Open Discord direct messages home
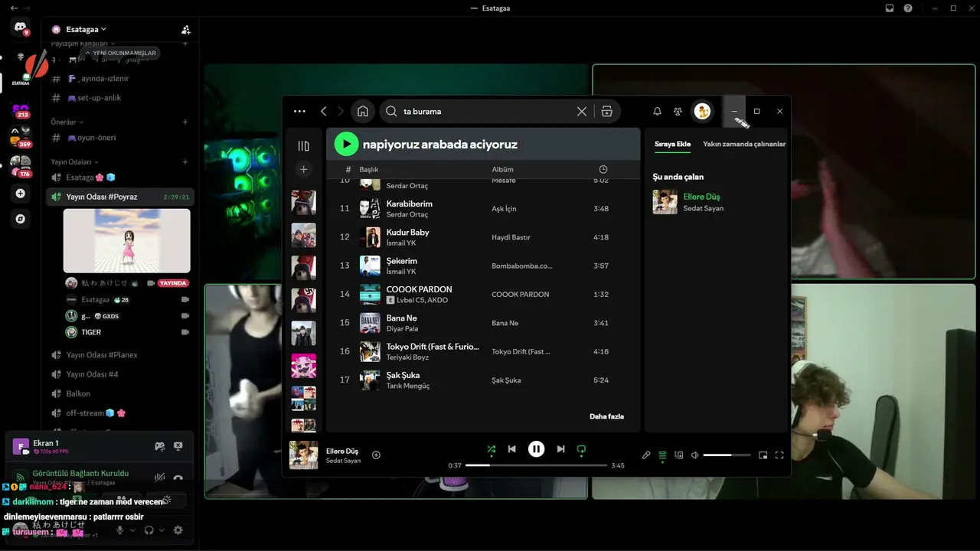The image size is (980, 551). (x=20, y=28)
